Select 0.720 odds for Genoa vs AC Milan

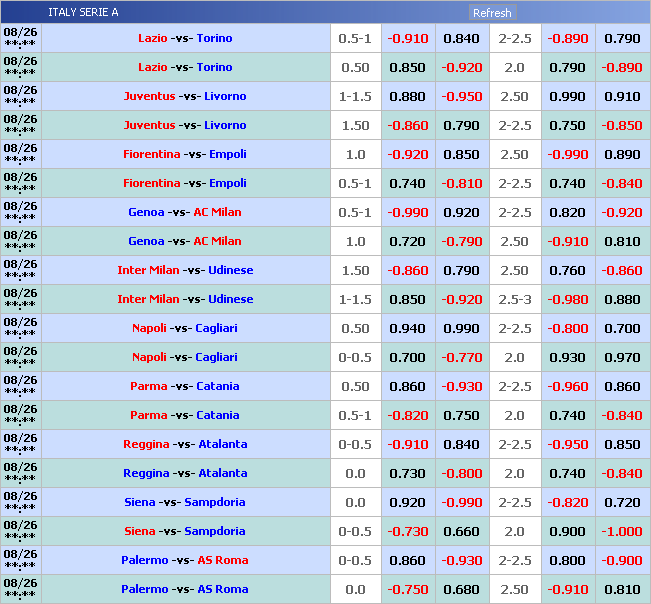[x=408, y=242]
